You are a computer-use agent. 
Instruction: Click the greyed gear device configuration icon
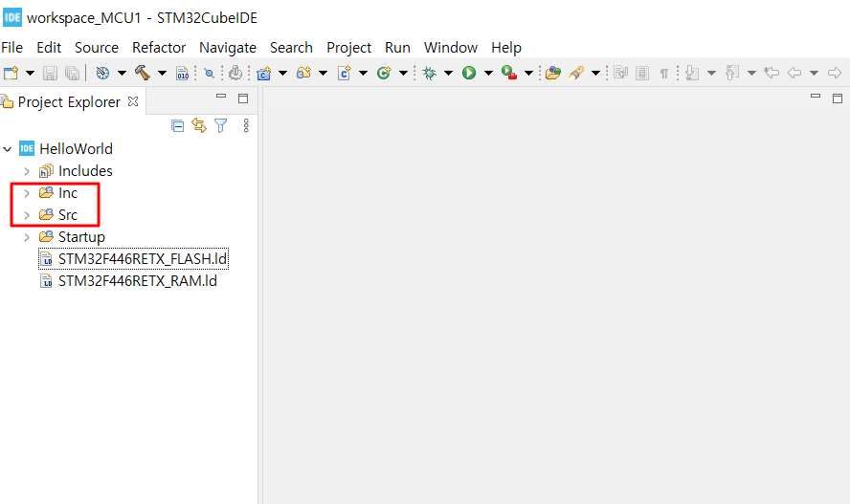(x=235, y=73)
